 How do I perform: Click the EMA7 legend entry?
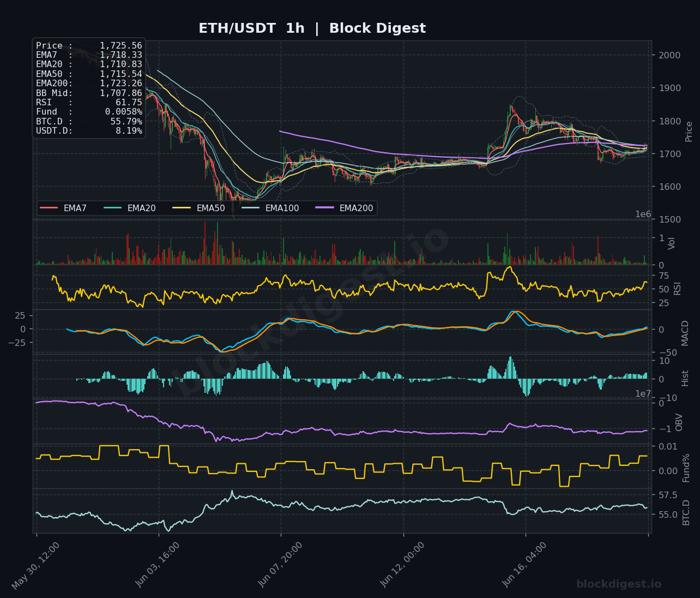pyautogui.click(x=63, y=208)
